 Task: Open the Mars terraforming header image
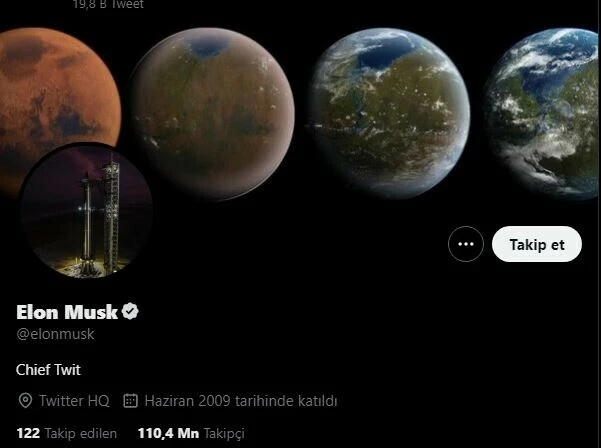click(299, 111)
